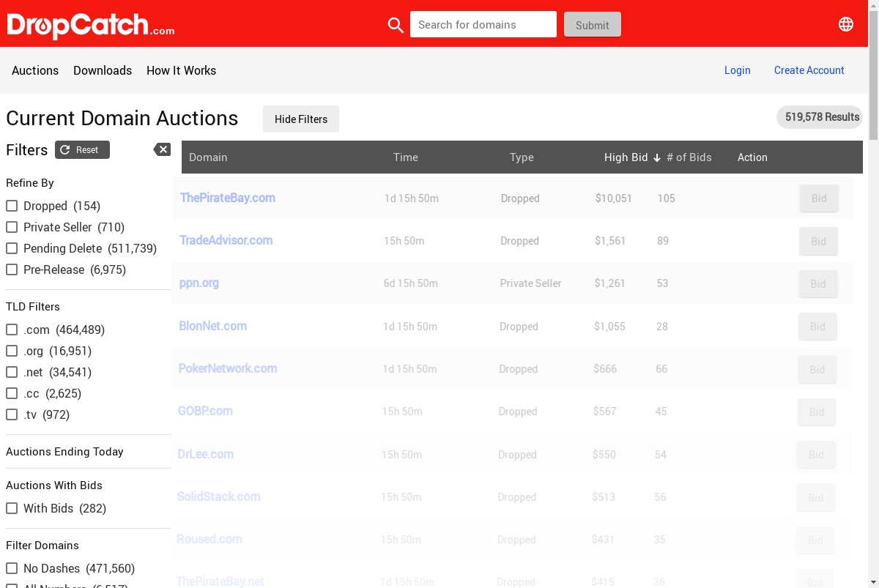The height and width of the screenshot is (588, 879).
Task: Filter by .org TLD
Action: 12,351
